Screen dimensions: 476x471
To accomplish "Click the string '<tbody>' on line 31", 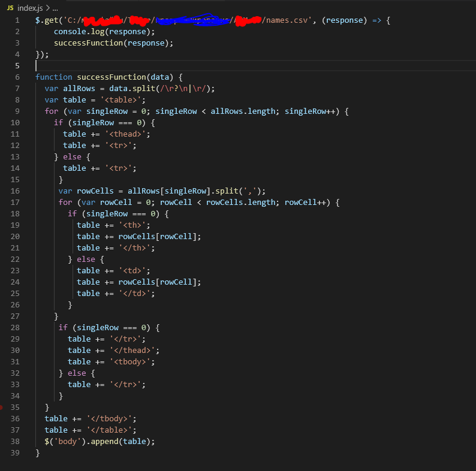I will coord(129,362).
